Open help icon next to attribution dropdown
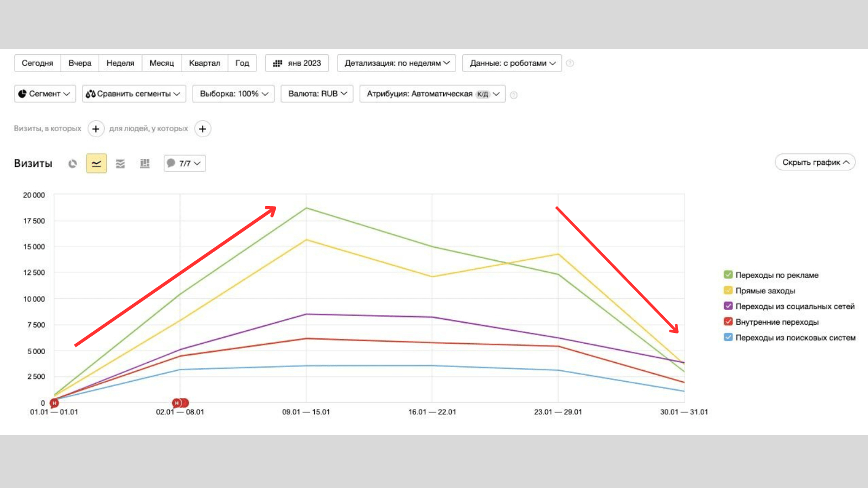 coord(514,95)
